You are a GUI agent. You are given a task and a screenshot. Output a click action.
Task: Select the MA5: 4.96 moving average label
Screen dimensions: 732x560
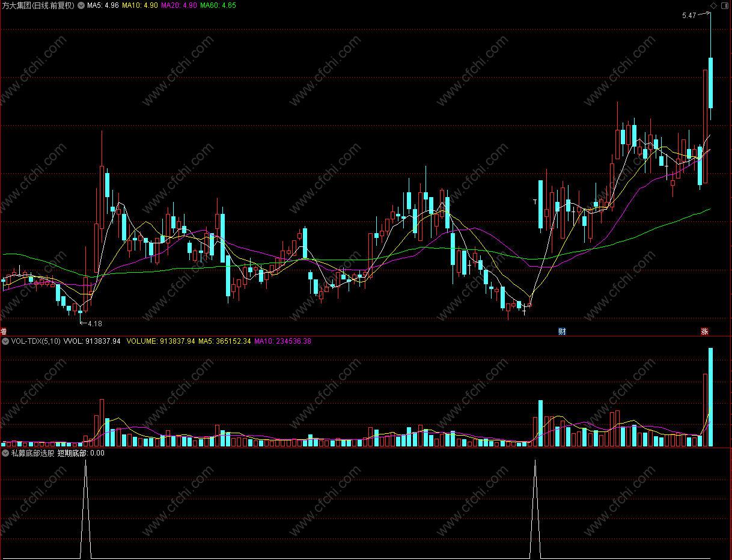pos(103,5)
